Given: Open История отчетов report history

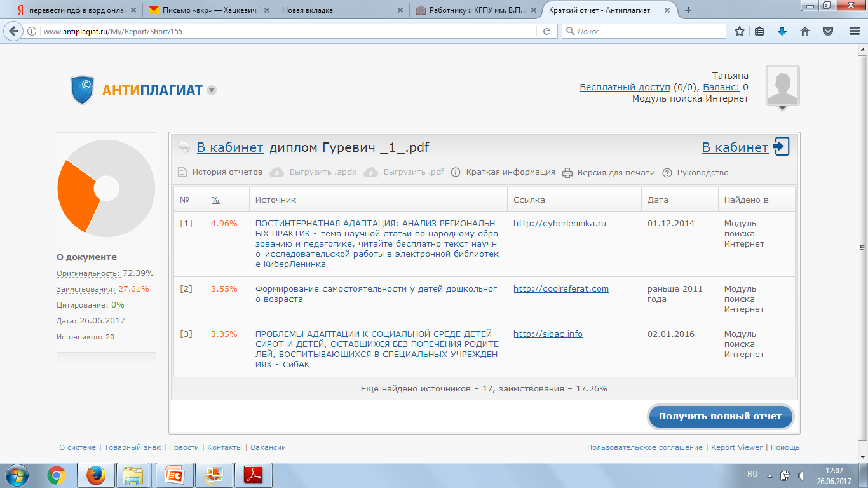Looking at the screenshot, I should 220,172.
